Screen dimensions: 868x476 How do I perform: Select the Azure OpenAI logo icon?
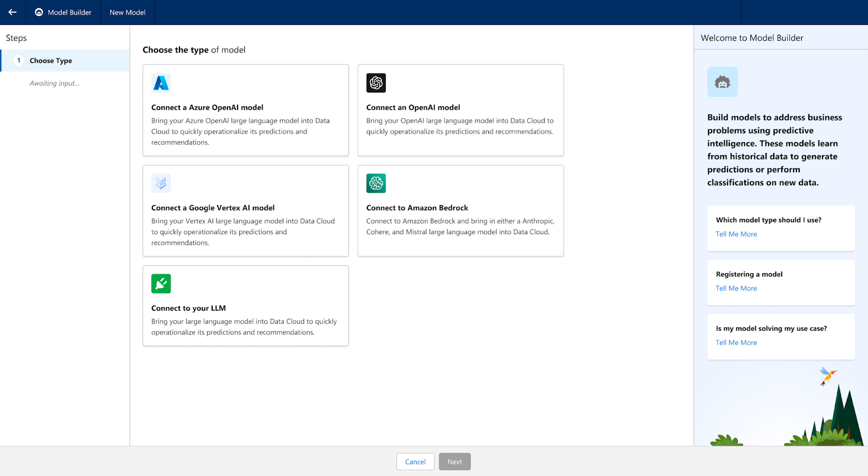(161, 83)
